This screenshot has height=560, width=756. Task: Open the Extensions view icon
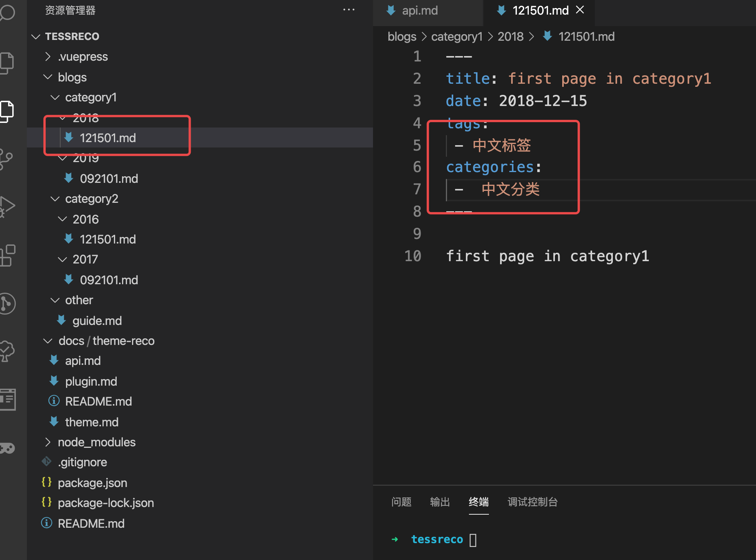point(8,255)
